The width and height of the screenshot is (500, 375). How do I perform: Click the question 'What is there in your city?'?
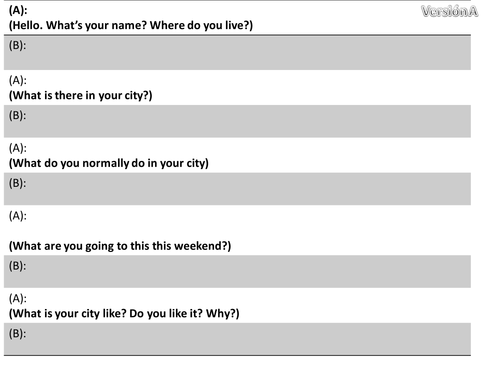coord(80,96)
